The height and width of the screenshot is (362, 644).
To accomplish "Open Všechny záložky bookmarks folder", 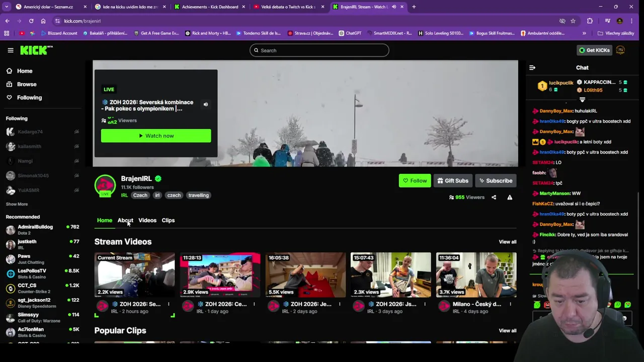I will 615,33.
